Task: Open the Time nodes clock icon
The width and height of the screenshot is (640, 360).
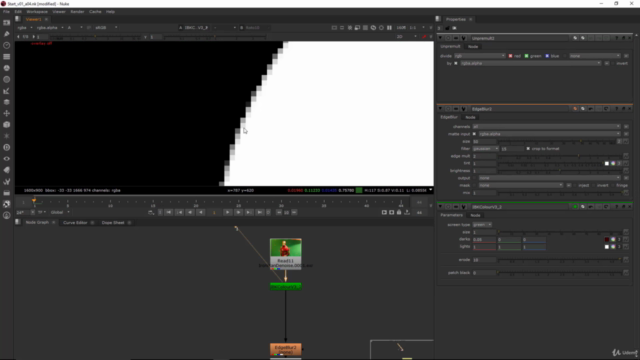Action: (x=7, y=45)
